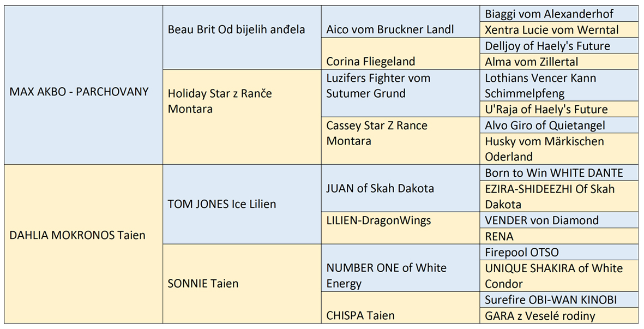
Task: Click Beau Brit Od bijelih anđela cell
Action: (x=242, y=38)
